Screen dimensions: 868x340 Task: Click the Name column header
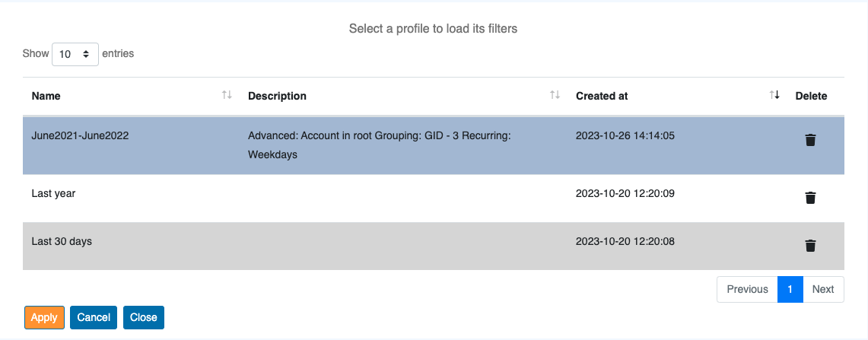[46, 96]
